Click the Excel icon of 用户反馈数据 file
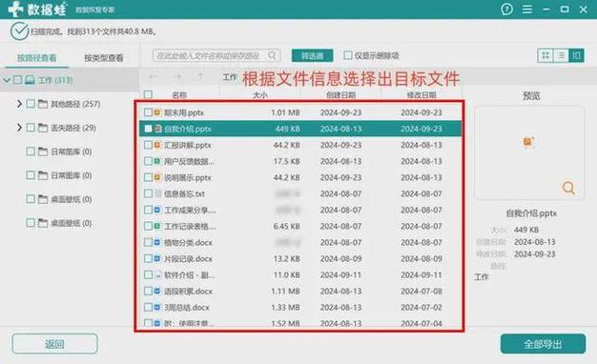597x364 pixels. click(x=157, y=161)
